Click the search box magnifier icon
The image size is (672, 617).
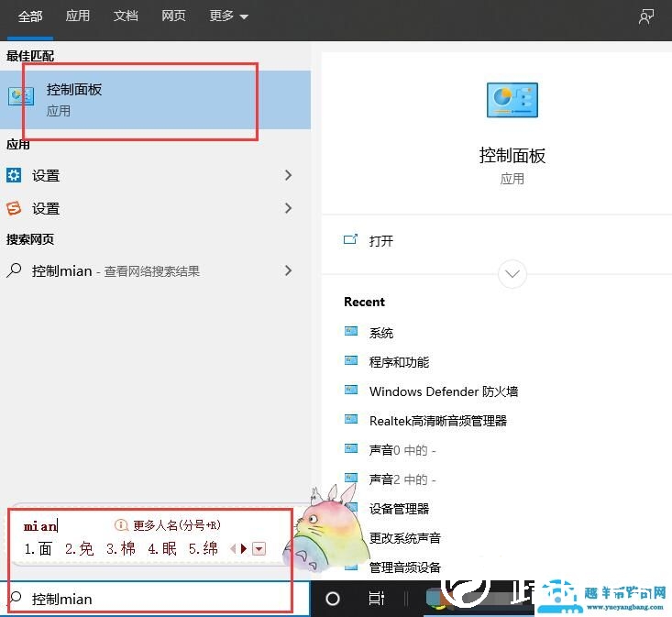coord(16,598)
